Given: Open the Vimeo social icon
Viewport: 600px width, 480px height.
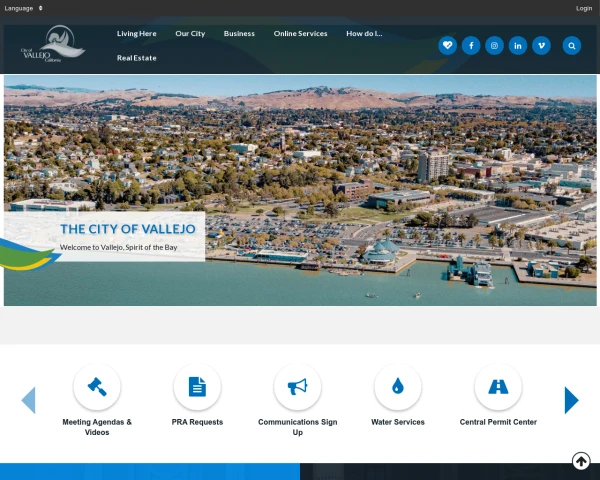Looking at the screenshot, I should pos(541,45).
